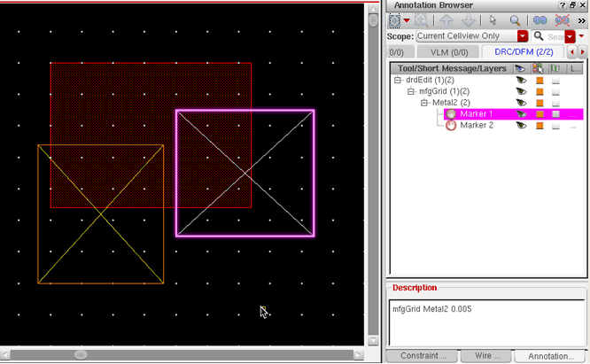The image size is (590, 364).
Task: Click the blue linked-circles toolbar icon
Action: [x=539, y=20]
